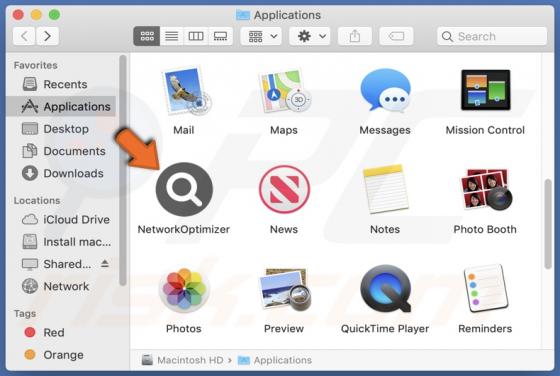Open Recents in the sidebar

pyautogui.click(x=61, y=84)
